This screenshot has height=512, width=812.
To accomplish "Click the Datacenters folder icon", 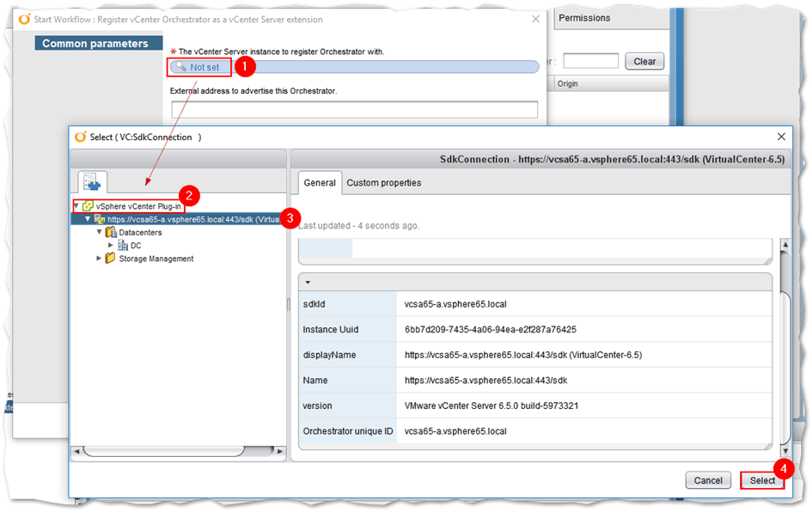I will (111, 232).
